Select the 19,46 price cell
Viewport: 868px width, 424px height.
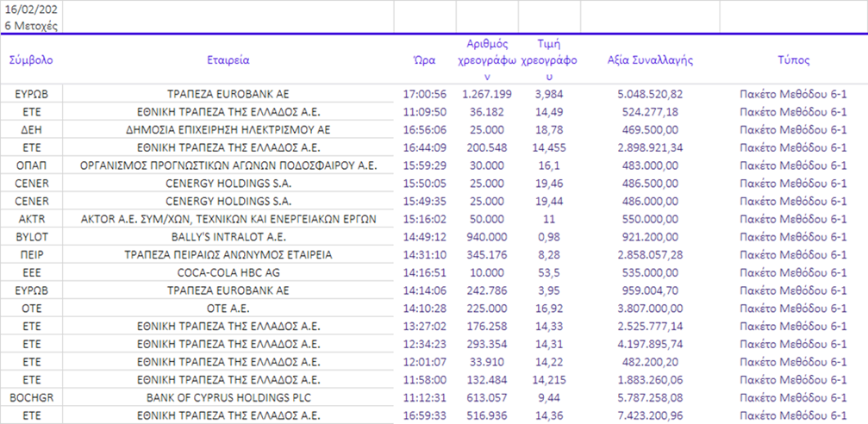pos(549,184)
